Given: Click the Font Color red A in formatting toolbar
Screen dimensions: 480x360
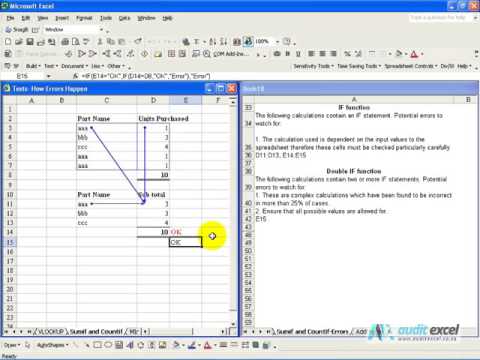Looking at the screenshot, I should point(414,54).
